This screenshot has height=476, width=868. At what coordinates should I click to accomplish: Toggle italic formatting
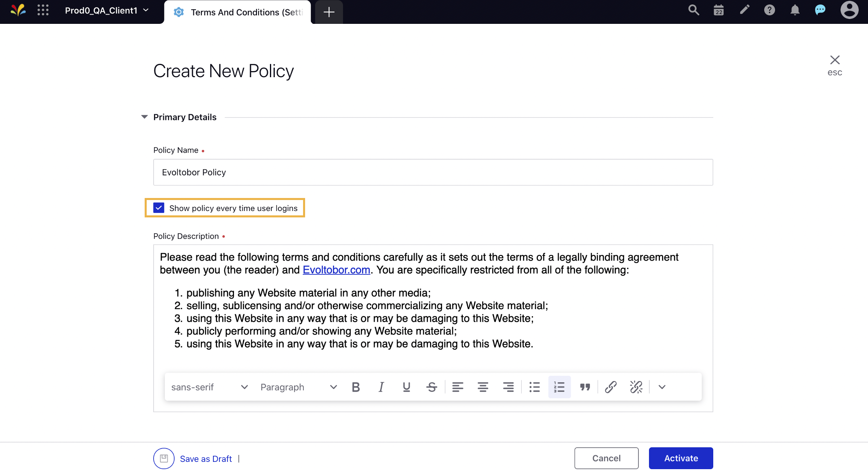coord(381,387)
